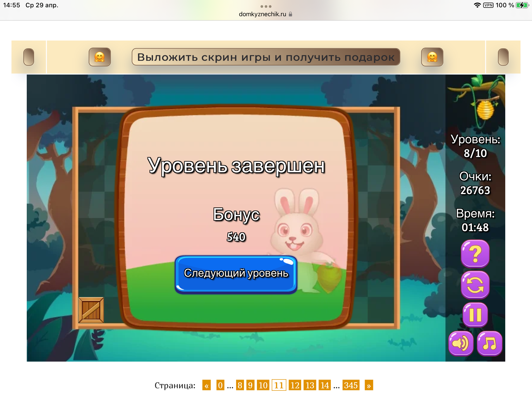The height and width of the screenshot is (399, 532).
Task: Click Выложить скрин игры и получить подарок
Action: pos(266,57)
